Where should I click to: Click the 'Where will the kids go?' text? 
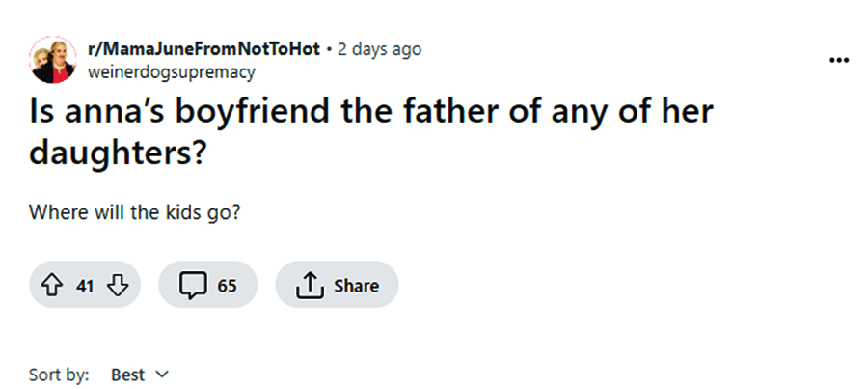click(x=135, y=211)
